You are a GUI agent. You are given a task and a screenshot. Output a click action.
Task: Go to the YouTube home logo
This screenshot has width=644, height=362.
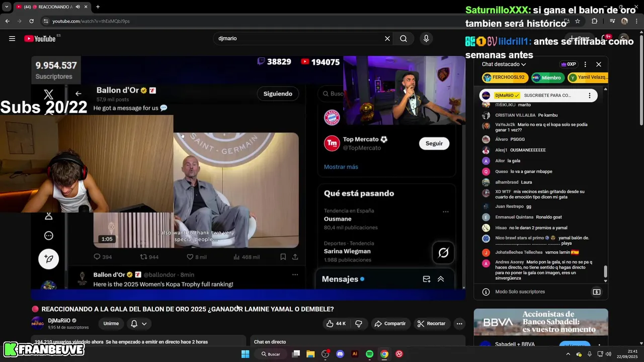(x=40, y=39)
